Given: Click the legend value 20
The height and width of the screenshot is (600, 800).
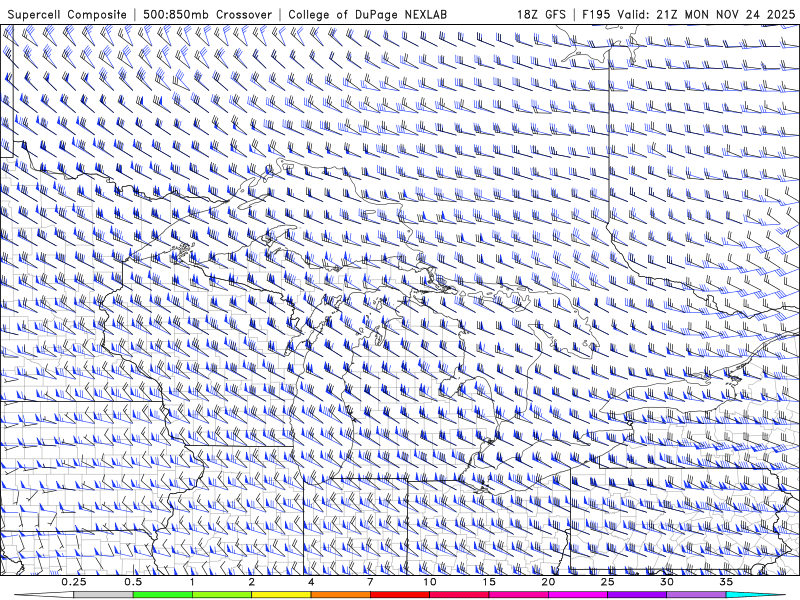Looking at the screenshot, I should click(548, 582).
